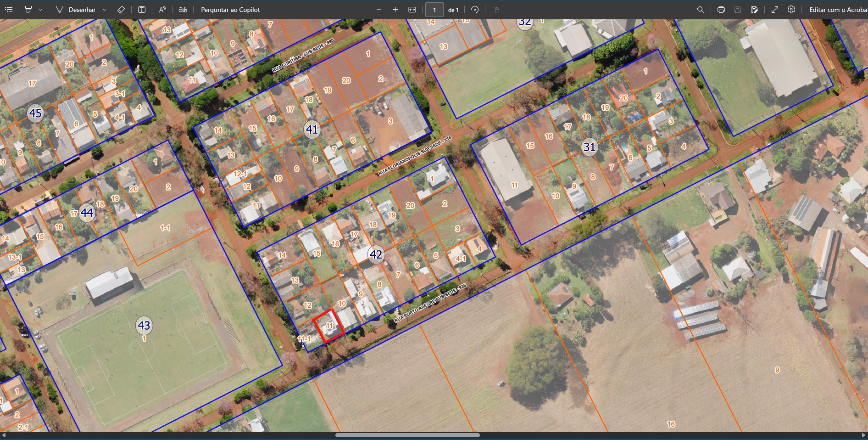The height and width of the screenshot is (440, 868).
Task: Click the page number input field
Action: [x=434, y=10]
